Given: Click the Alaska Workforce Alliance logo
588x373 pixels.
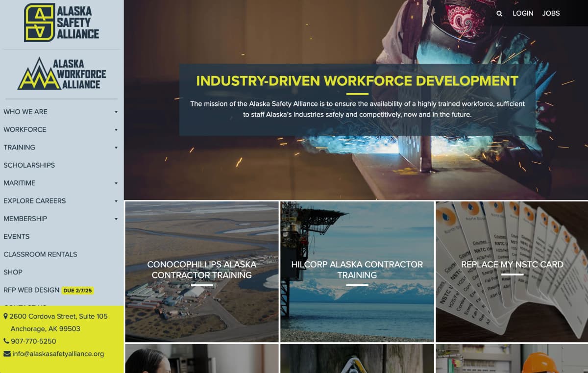Looking at the screenshot, I should pyautogui.click(x=62, y=74).
